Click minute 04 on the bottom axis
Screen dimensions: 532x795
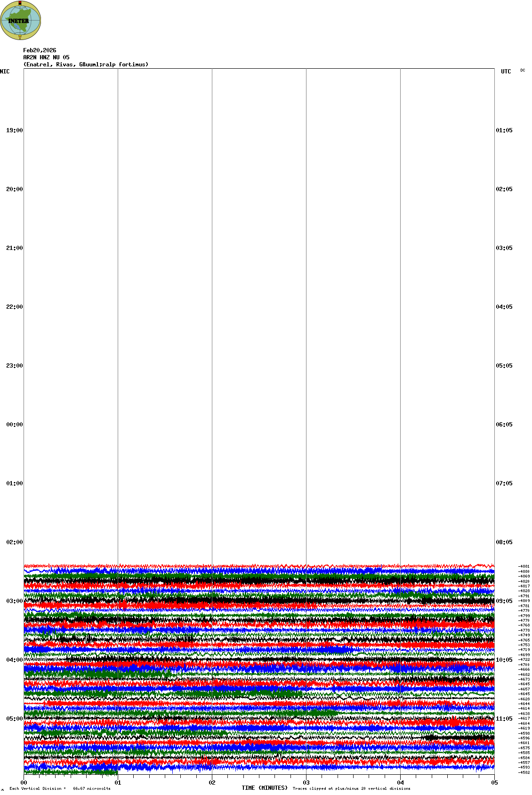click(x=401, y=783)
